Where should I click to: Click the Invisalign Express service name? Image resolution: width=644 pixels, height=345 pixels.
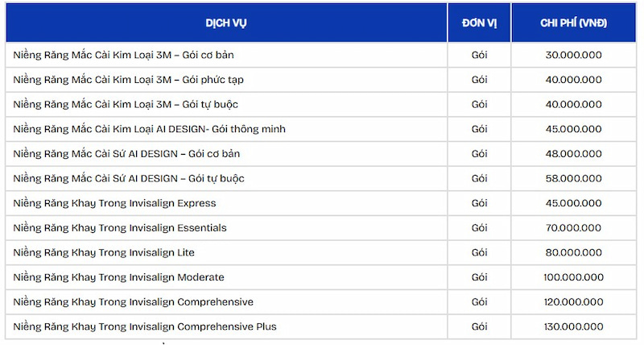[x=115, y=203]
